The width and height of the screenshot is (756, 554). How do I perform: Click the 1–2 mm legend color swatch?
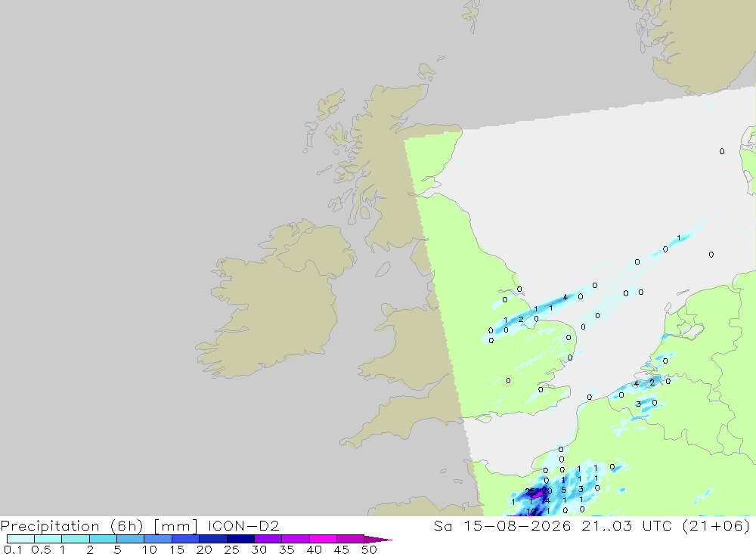(x=76, y=539)
